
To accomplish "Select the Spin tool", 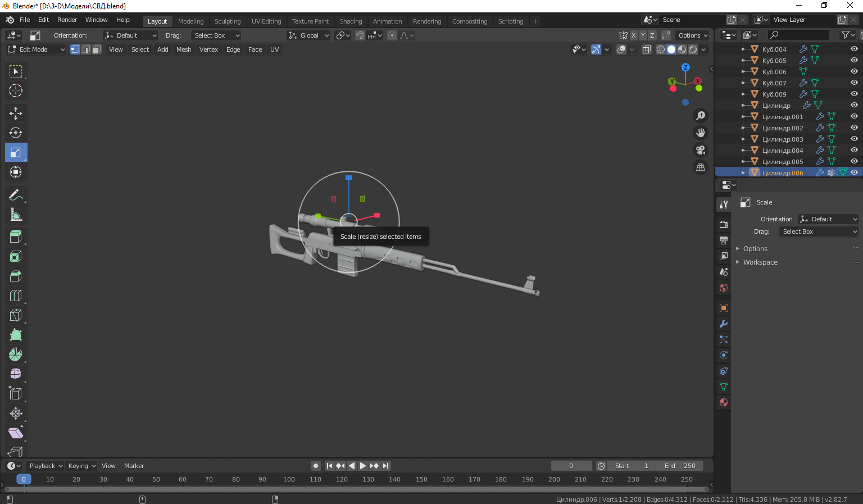I will tap(16, 355).
